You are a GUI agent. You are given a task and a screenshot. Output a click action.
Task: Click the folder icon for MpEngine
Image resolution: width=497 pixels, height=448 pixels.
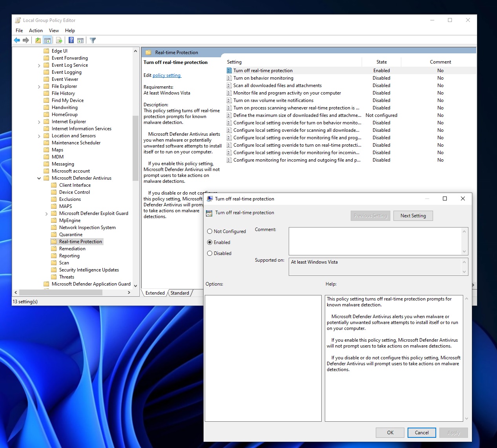coord(54,220)
